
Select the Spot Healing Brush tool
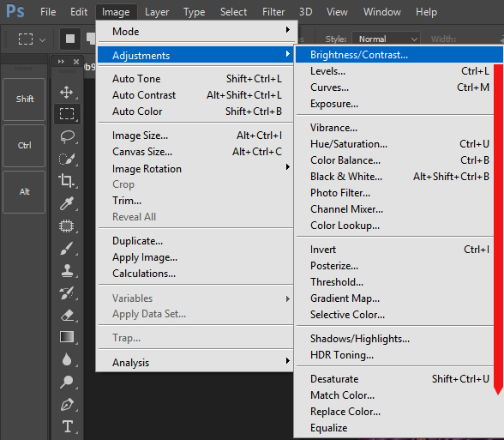point(67,226)
